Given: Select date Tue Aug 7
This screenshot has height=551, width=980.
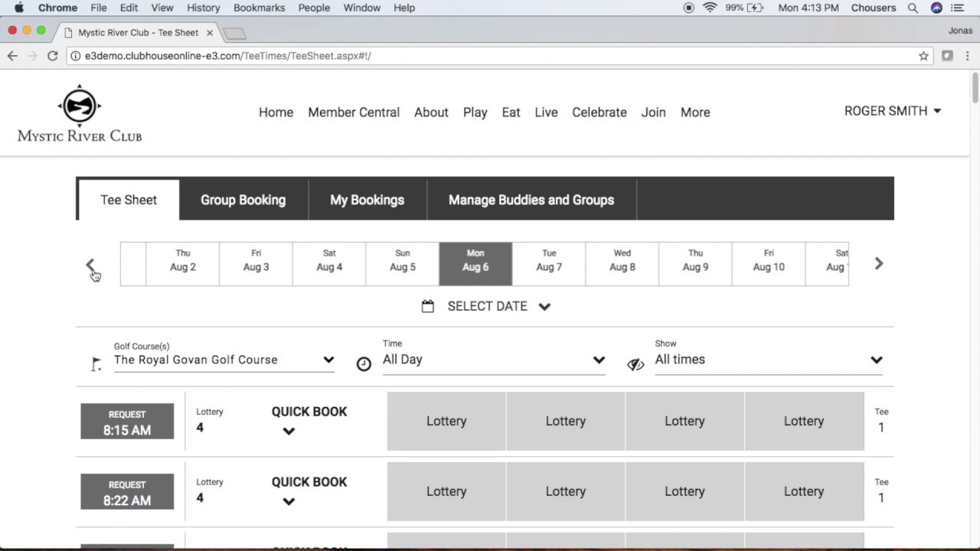Looking at the screenshot, I should click(549, 264).
